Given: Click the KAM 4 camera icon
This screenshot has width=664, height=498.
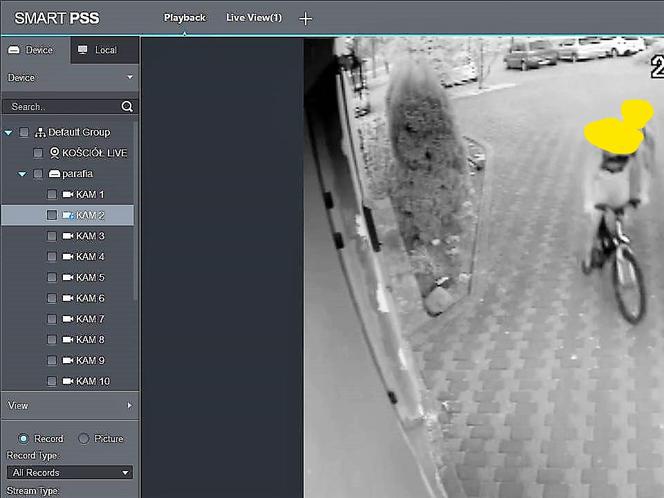Looking at the screenshot, I should tap(68, 257).
